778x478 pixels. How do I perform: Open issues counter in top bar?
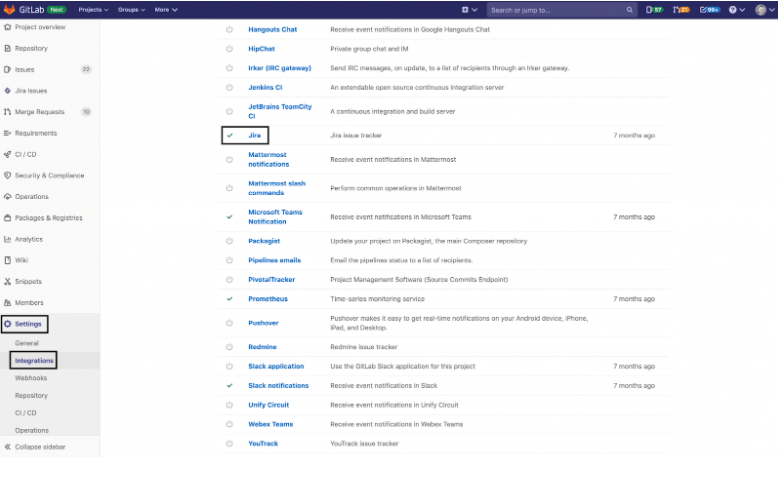654,10
